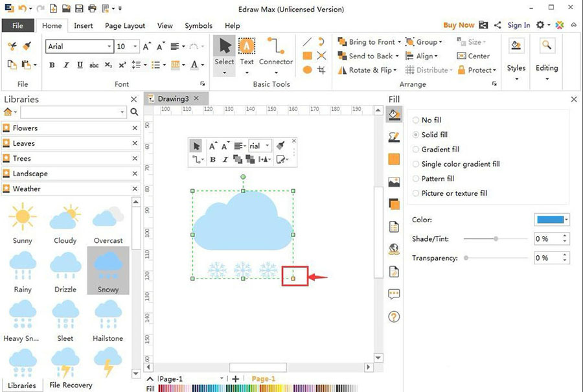Click the Sign In button
583x392 pixels.
click(x=518, y=25)
